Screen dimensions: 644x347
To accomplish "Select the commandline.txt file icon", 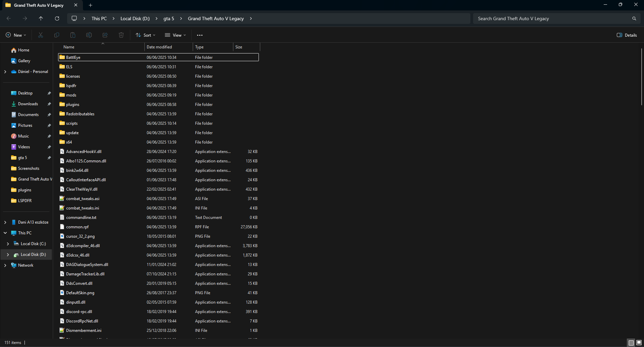I will coord(62,217).
